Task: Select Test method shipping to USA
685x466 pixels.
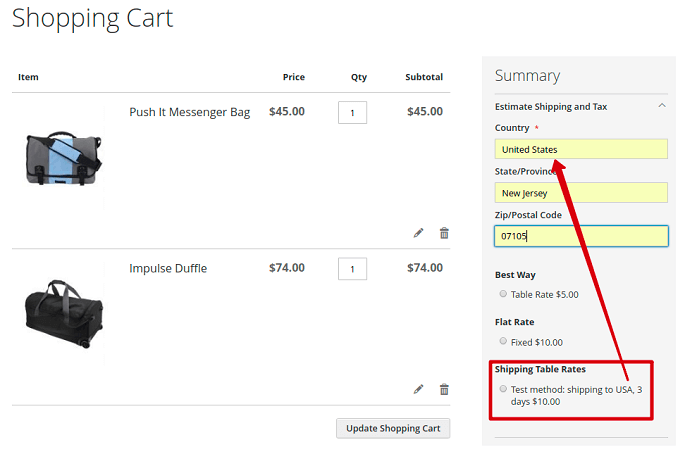Action: (x=503, y=388)
